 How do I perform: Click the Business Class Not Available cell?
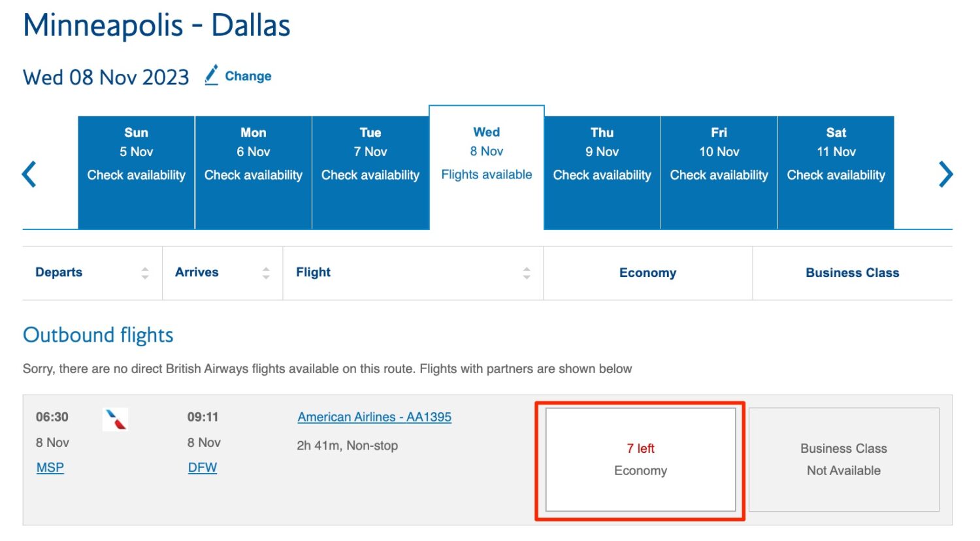point(843,459)
